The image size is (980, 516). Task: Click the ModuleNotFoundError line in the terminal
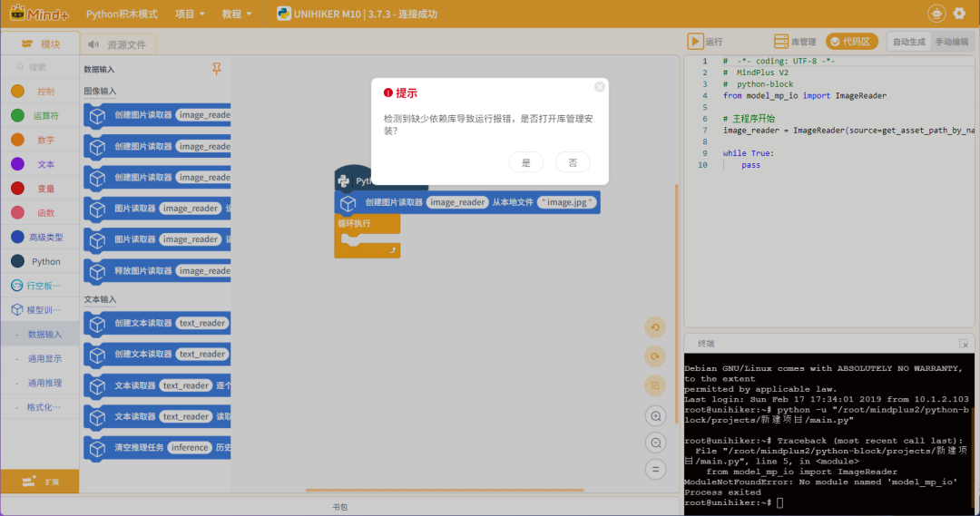pos(820,482)
